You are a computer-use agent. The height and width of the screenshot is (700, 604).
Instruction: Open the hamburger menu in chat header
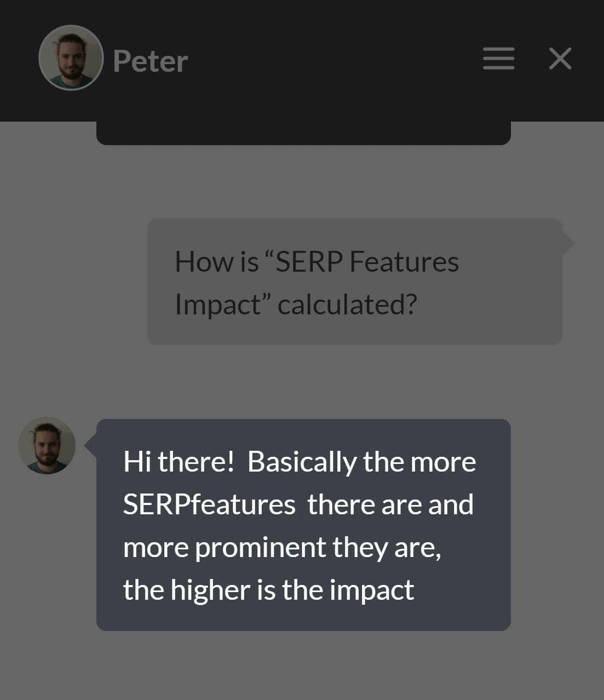point(498,58)
